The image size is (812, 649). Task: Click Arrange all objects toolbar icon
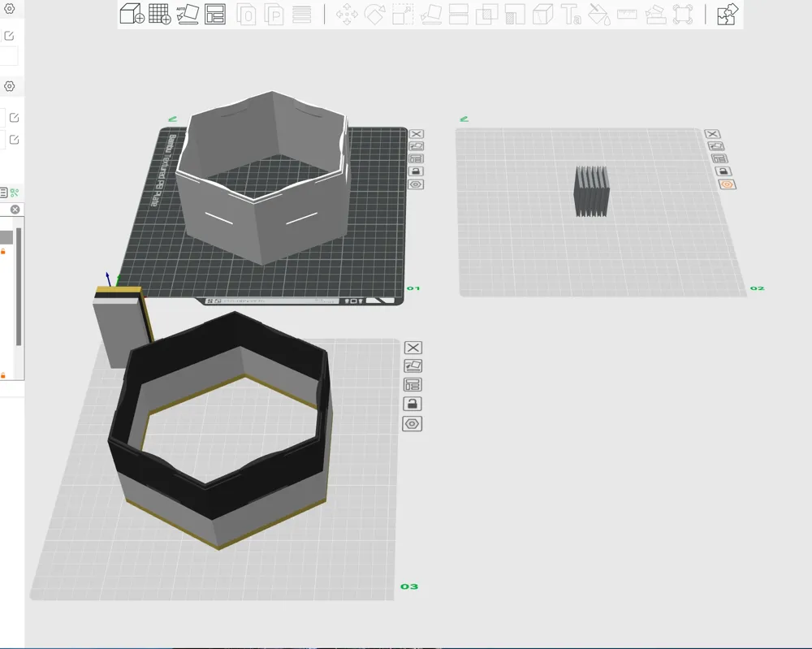coord(215,14)
